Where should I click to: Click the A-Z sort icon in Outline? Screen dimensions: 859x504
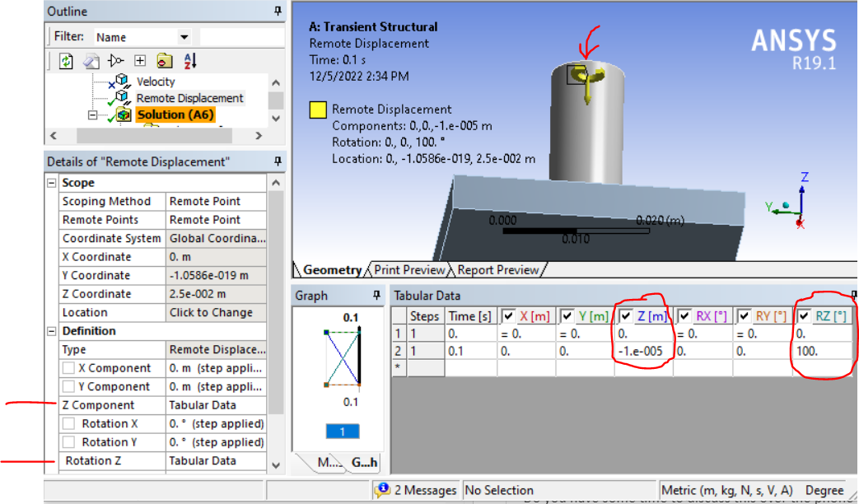[190, 61]
